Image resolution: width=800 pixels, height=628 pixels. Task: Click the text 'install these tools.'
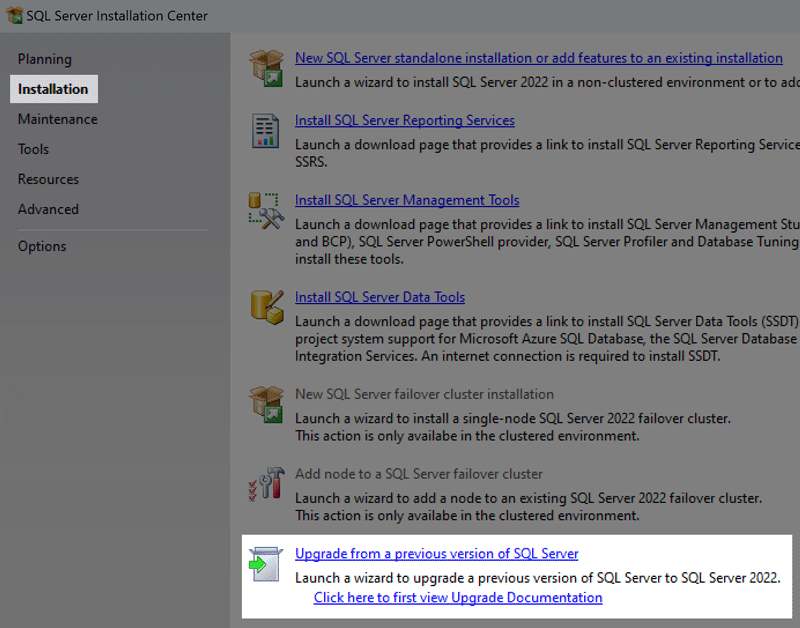click(349, 259)
